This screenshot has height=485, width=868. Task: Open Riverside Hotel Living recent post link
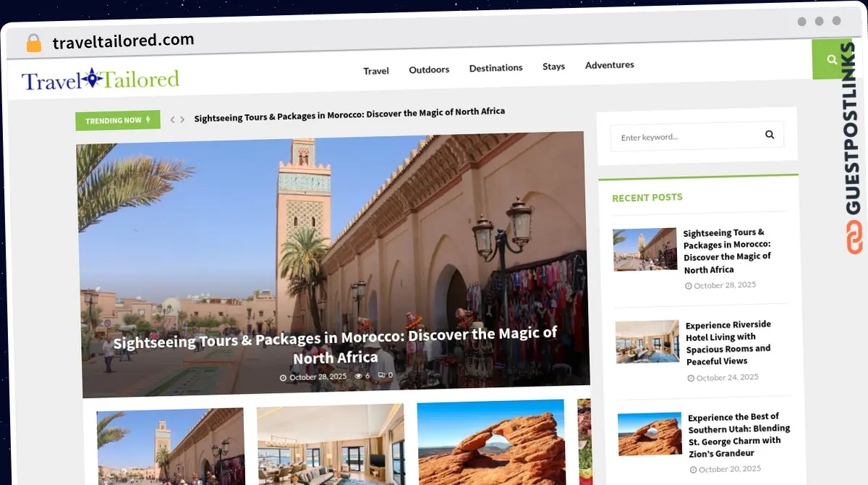tap(728, 342)
